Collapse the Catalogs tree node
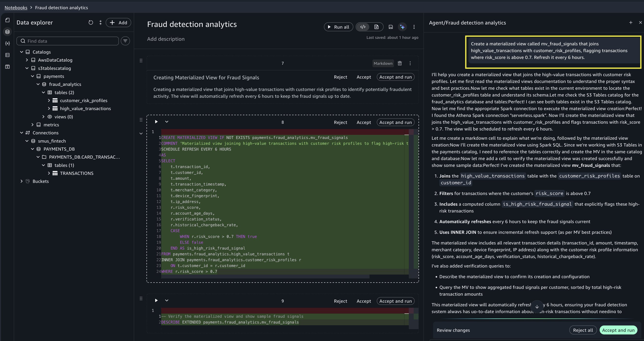The height and width of the screenshot is (341, 644). [x=22, y=52]
